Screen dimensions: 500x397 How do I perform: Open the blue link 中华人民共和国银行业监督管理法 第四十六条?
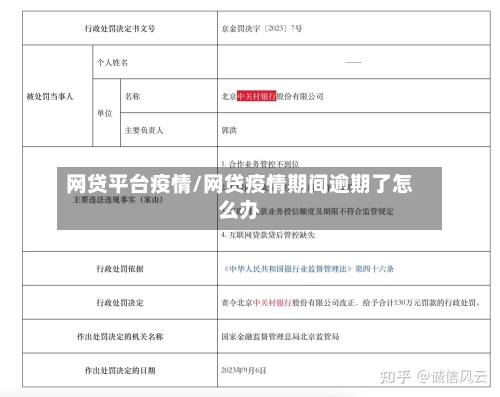[309, 269]
